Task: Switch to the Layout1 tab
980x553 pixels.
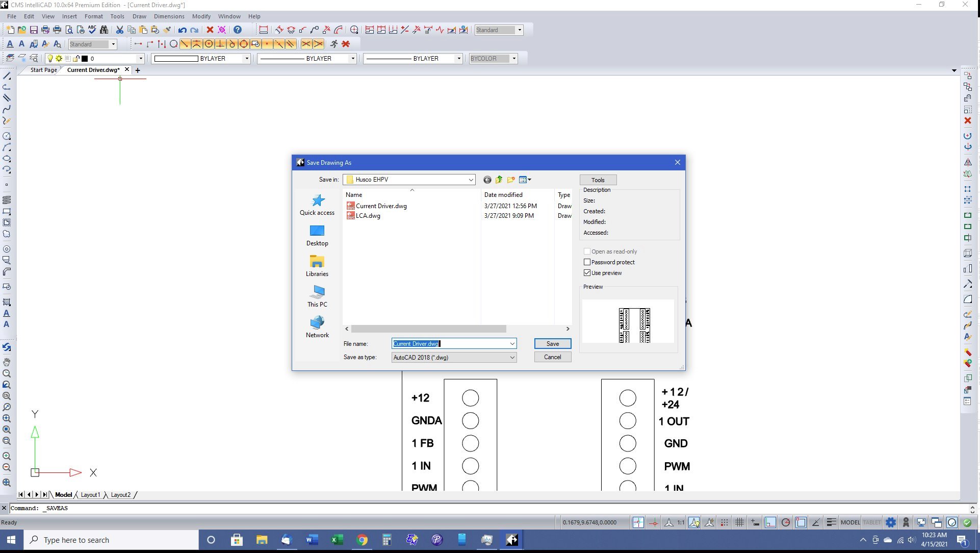Action: click(x=90, y=495)
